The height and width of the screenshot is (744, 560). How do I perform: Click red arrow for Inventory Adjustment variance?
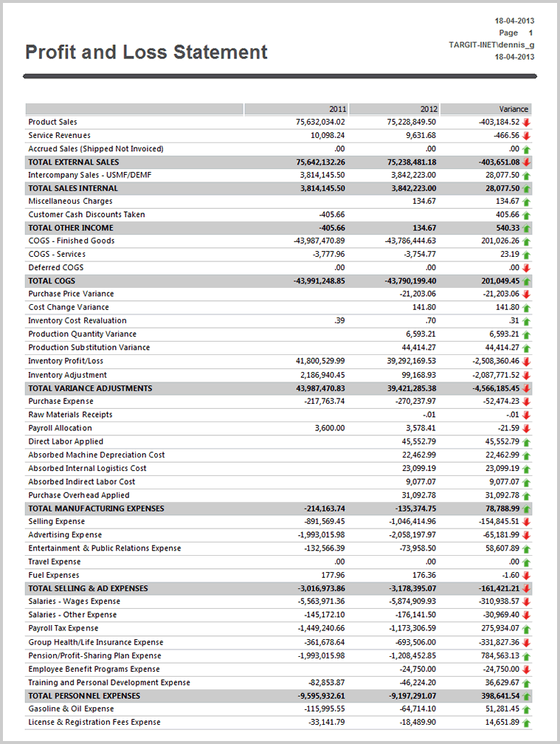click(526, 375)
